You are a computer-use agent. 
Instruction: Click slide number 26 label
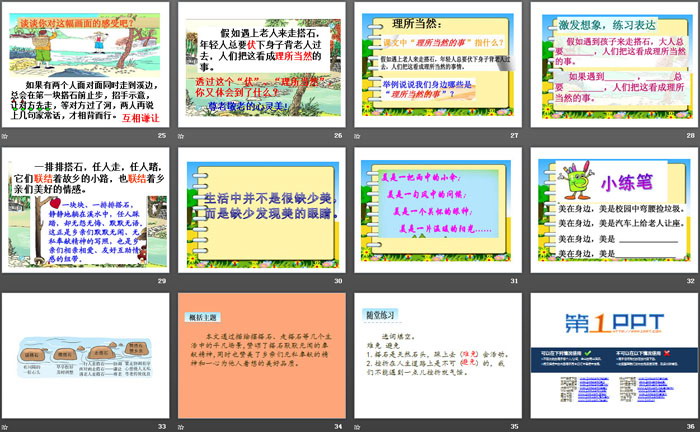point(338,136)
